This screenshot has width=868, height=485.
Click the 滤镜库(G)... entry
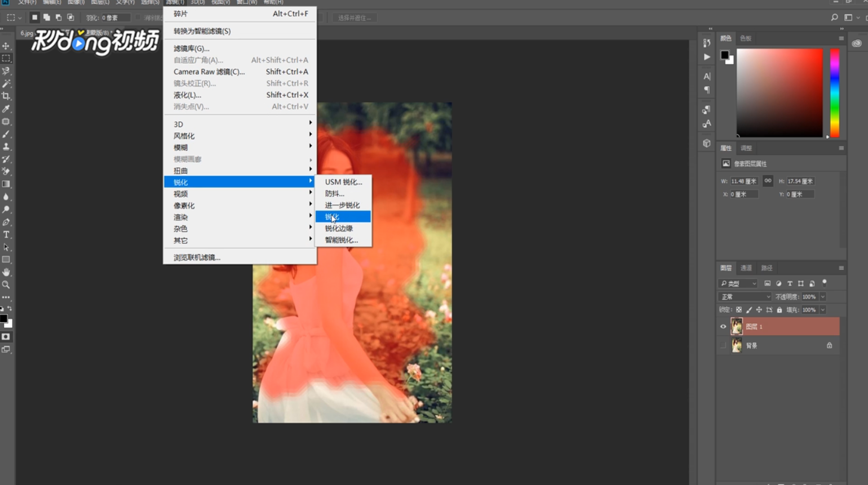(x=240, y=48)
